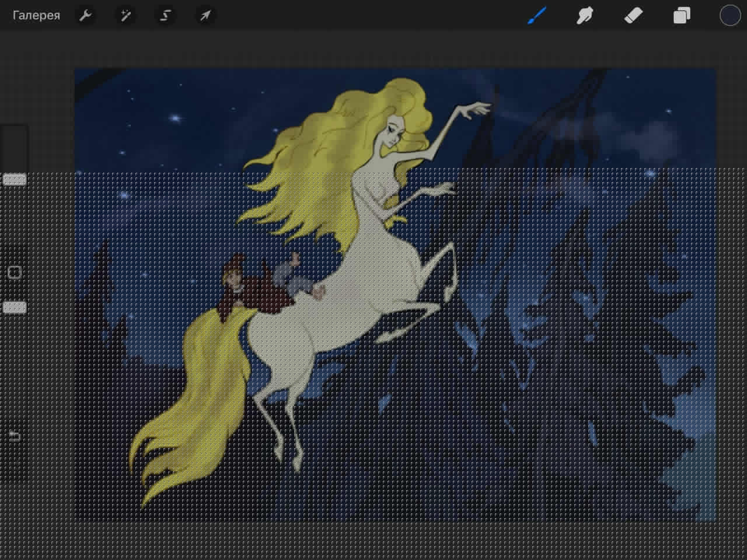Screen dimensions: 747x560
Task: Open the Adjustments magic wand menu
Action: coord(125,16)
